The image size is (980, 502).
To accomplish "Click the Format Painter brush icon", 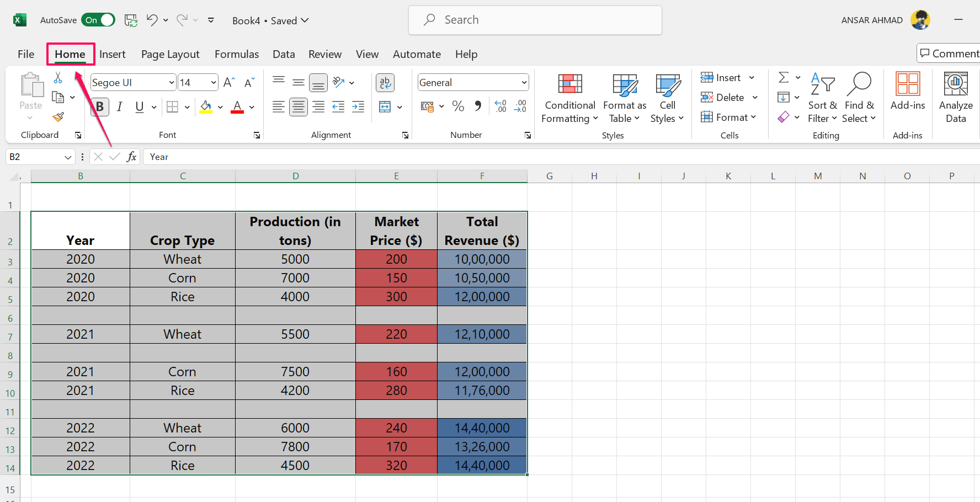I will [58, 117].
